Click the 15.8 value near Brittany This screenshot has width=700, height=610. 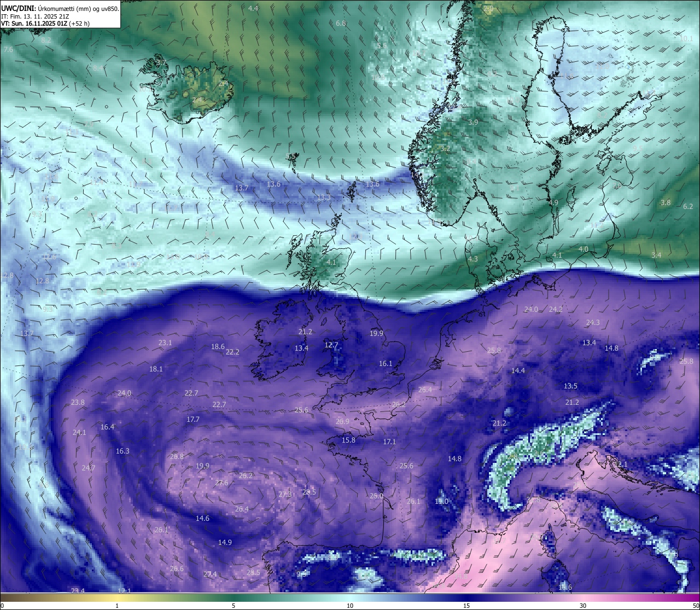click(348, 440)
